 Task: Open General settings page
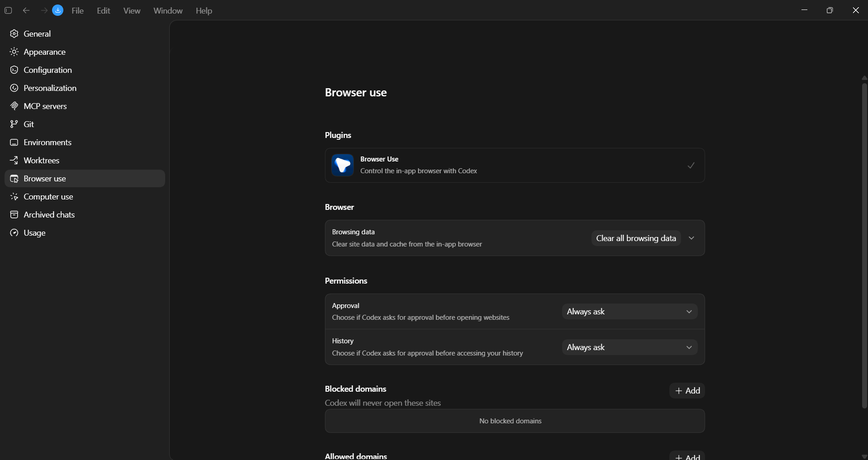(85, 34)
